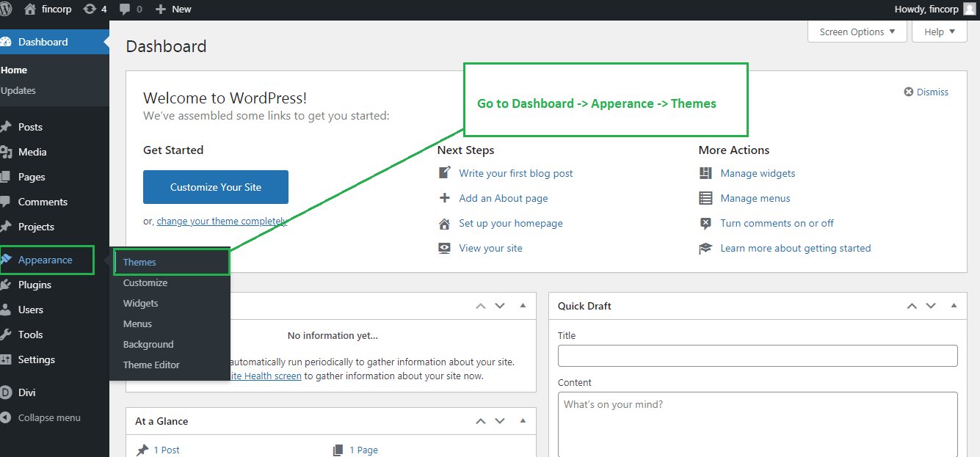Click the Tools wrench icon
Screen dimensions: 980x457
click(x=6, y=334)
